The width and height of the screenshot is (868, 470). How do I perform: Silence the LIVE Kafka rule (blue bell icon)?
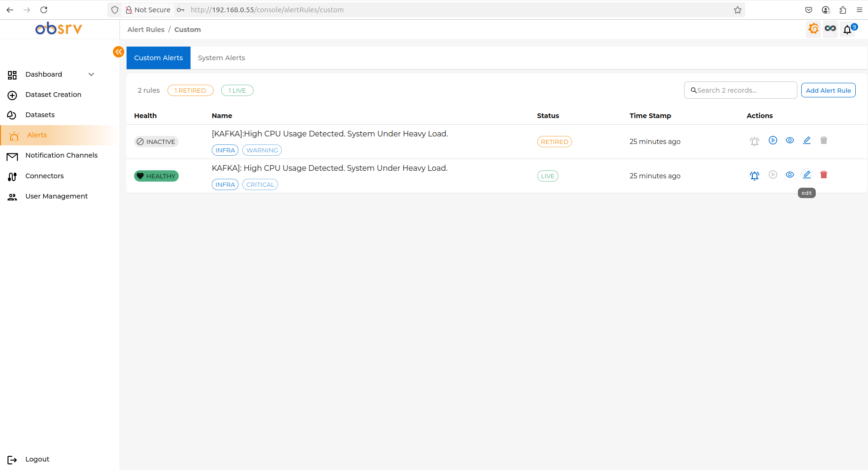(x=755, y=175)
